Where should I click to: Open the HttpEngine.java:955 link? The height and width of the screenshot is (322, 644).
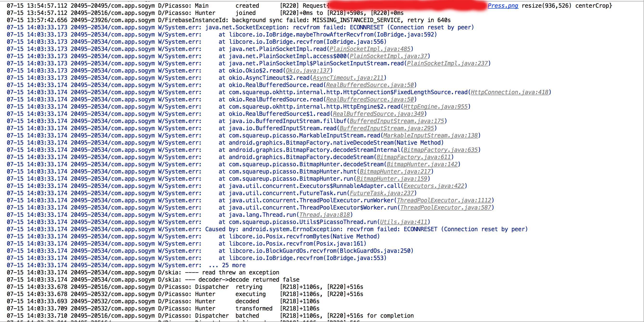pyautogui.click(x=435, y=107)
